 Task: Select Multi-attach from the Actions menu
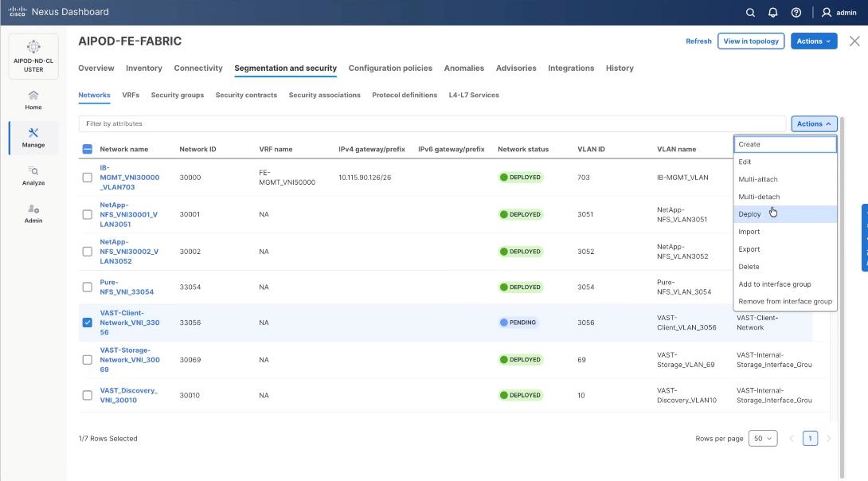(757, 179)
